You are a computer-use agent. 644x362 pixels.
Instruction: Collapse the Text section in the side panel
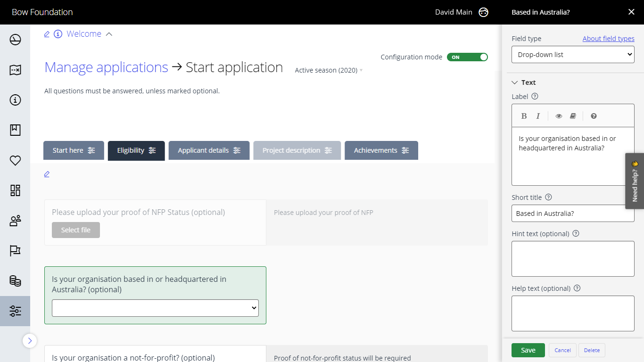(x=515, y=82)
